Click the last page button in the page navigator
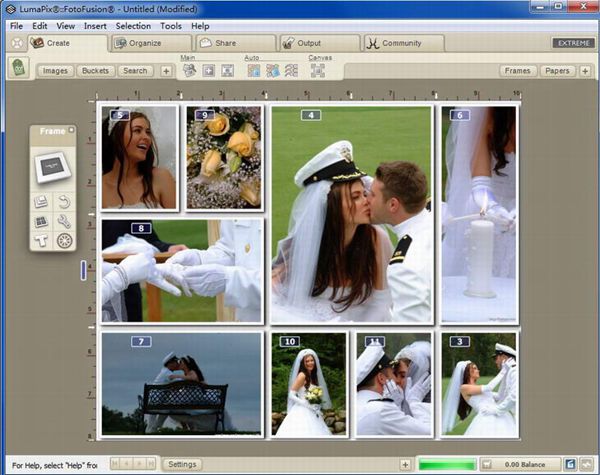The width and height of the screenshot is (600, 475). (x=151, y=464)
